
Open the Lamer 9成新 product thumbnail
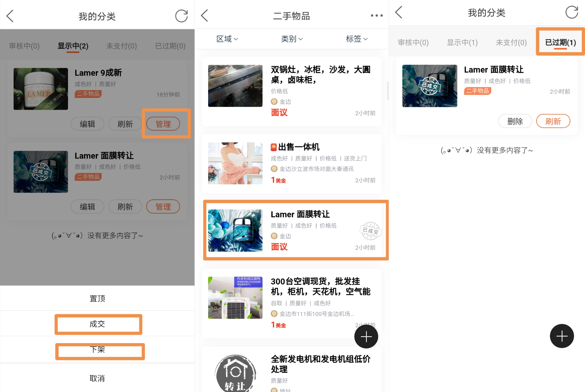click(41, 89)
